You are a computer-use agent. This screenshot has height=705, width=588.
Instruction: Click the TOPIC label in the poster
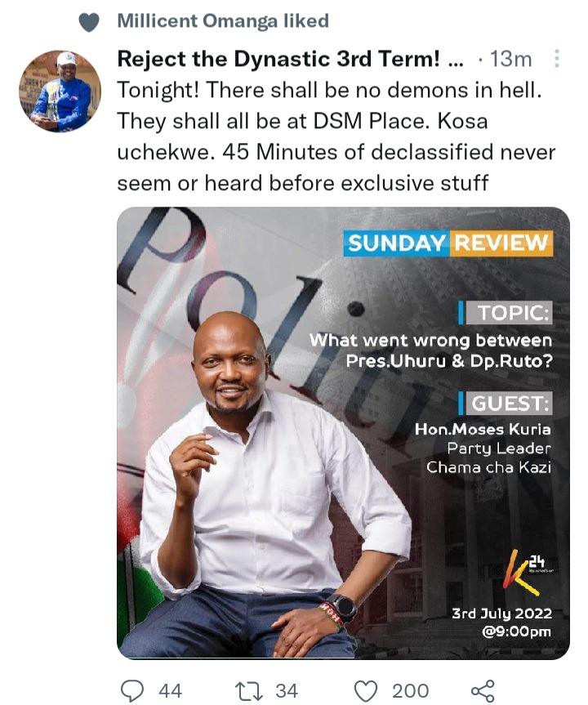(x=508, y=313)
